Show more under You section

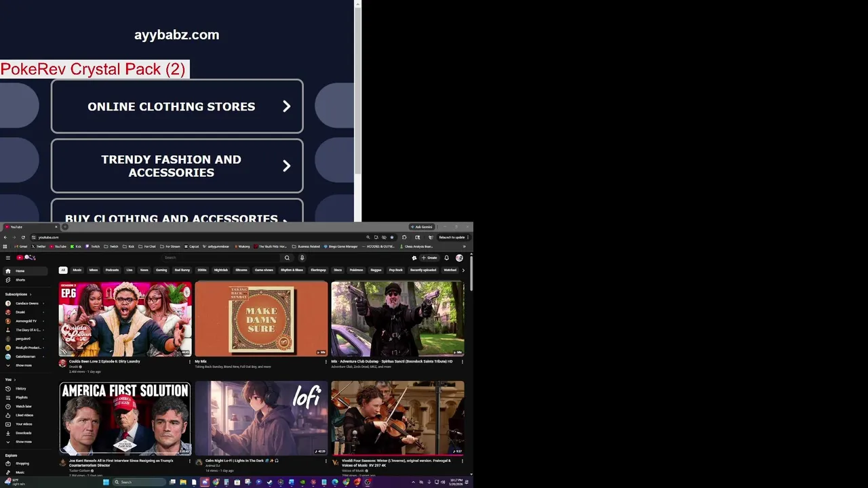(x=24, y=441)
